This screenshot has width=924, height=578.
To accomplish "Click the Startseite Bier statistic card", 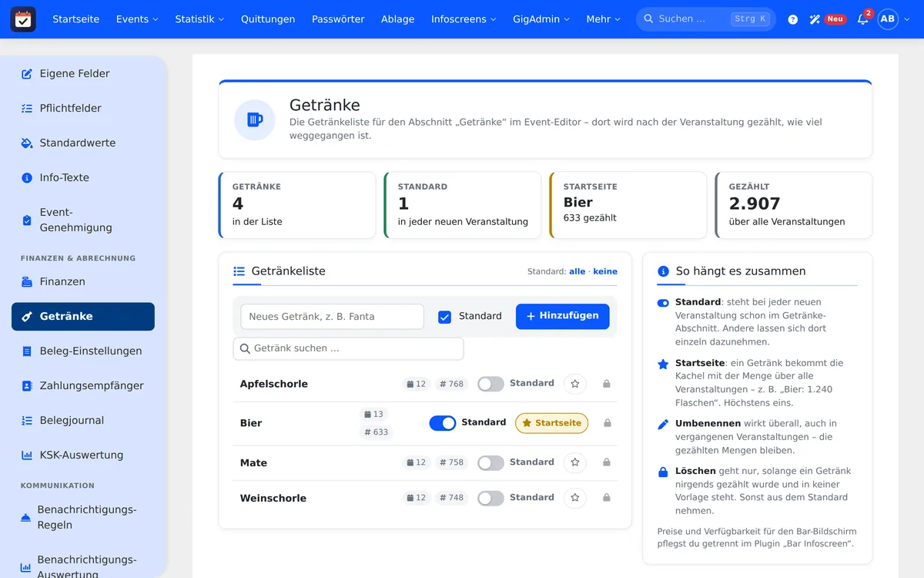I will coord(628,205).
